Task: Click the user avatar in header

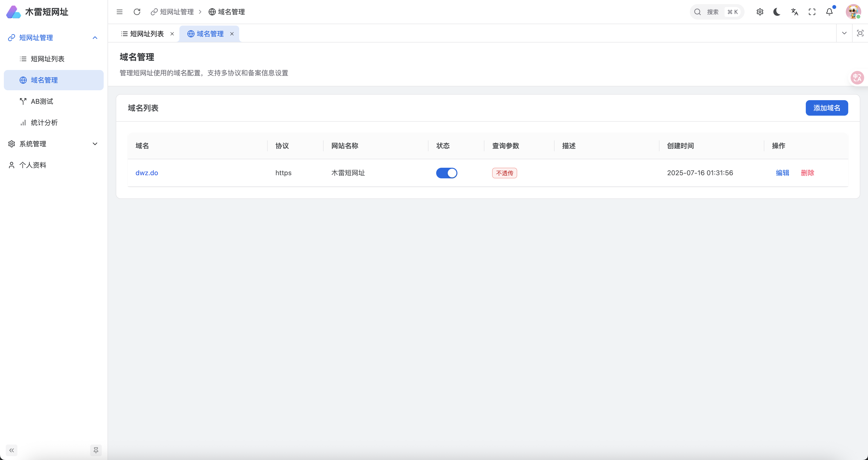Action: click(853, 12)
